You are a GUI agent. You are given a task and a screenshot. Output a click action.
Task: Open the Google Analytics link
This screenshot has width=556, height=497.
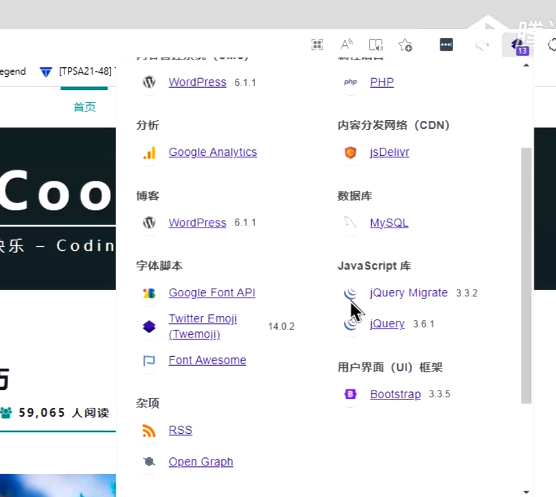tap(213, 152)
